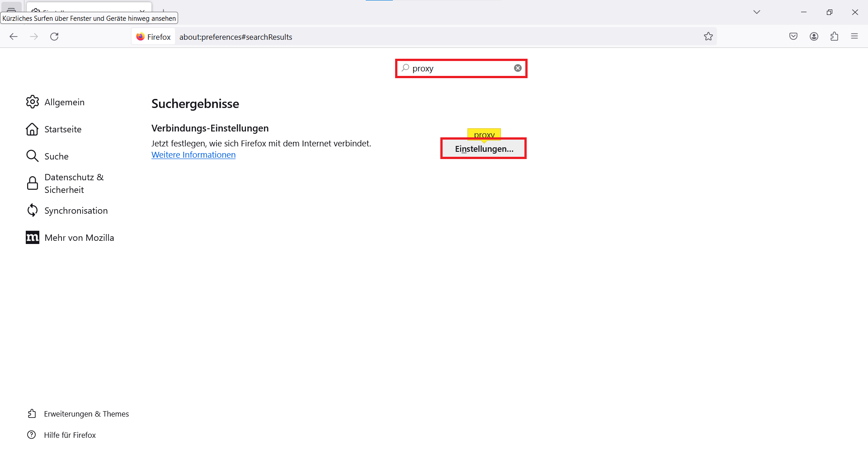Select the Suche settings category
The height and width of the screenshot is (464, 868).
(57, 156)
